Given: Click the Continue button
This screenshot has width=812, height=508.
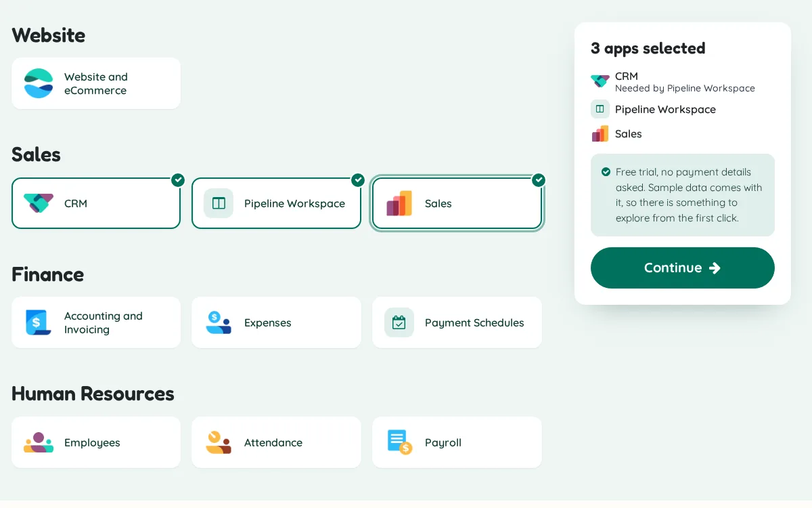Looking at the screenshot, I should 683,268.
